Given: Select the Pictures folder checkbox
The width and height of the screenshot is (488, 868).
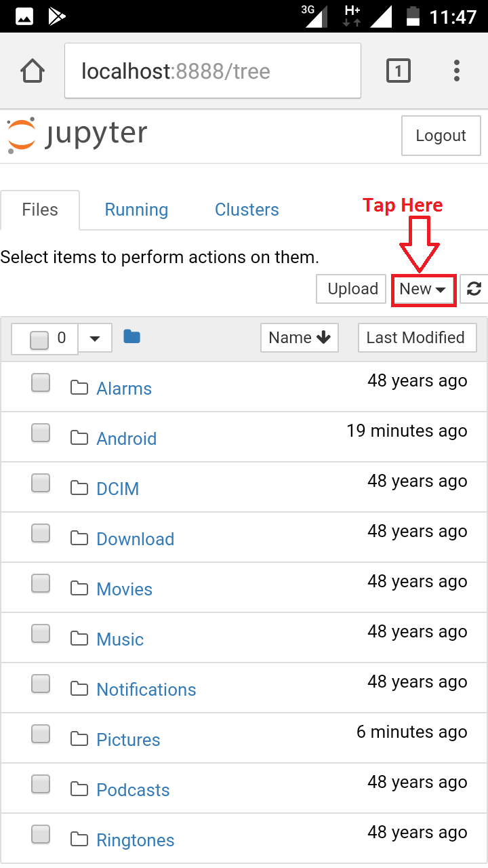Looking at the screenshot, I should [x=41, y=734].
